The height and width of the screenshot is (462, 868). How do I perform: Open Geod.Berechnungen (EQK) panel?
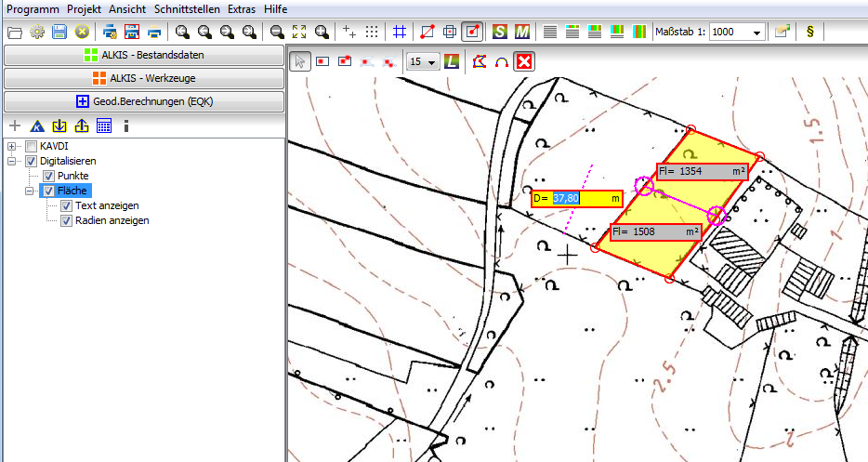pos(144,101)
